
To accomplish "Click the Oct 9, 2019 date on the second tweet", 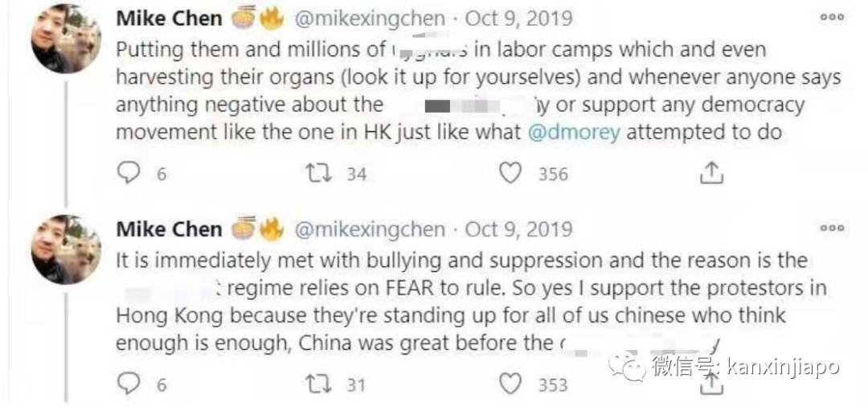I will click(x=519, y=229).
